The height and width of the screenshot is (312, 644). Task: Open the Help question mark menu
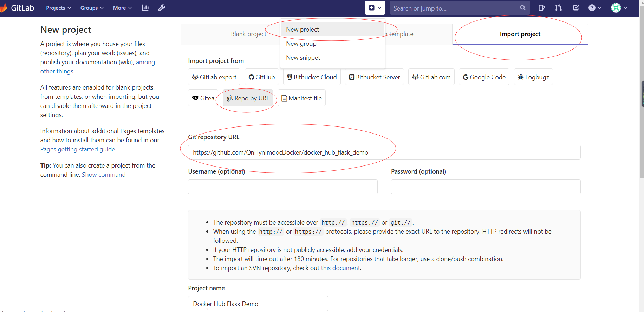pos(595,8)
